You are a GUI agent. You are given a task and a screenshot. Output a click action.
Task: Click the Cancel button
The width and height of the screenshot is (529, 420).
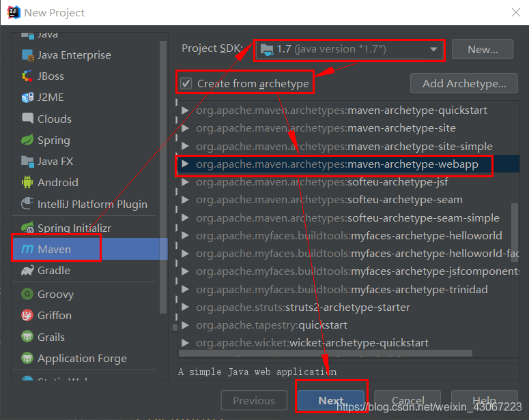click(x=408, y=400)
